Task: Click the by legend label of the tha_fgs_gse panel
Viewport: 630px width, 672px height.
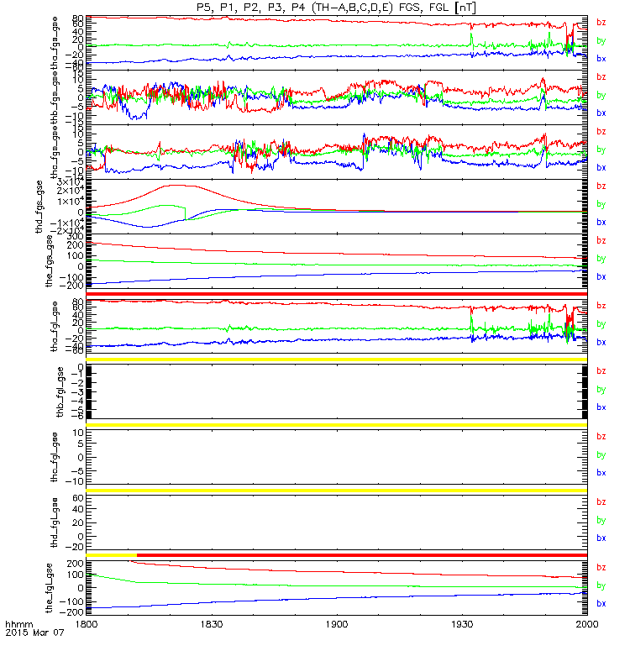Action: pos(601,40)
